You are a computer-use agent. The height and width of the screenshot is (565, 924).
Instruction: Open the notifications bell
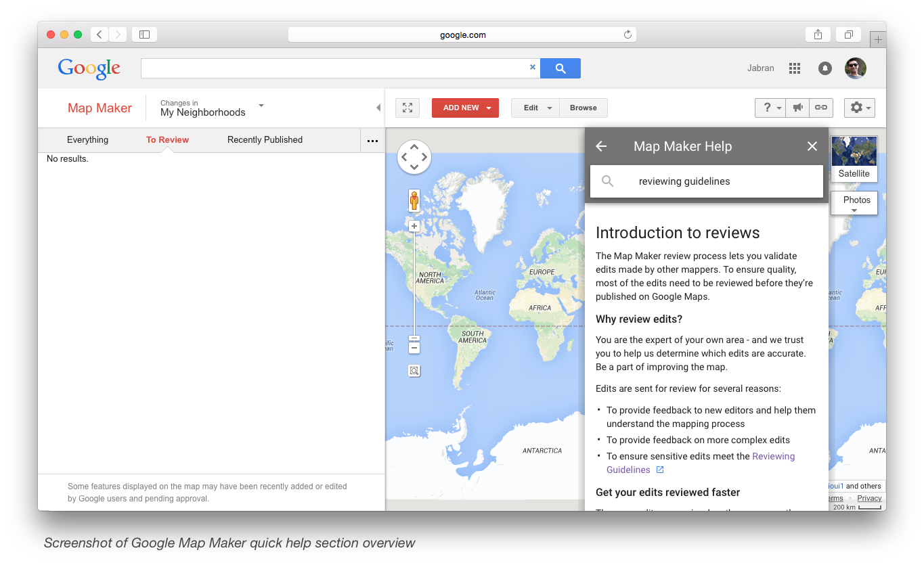pos(824,68)
